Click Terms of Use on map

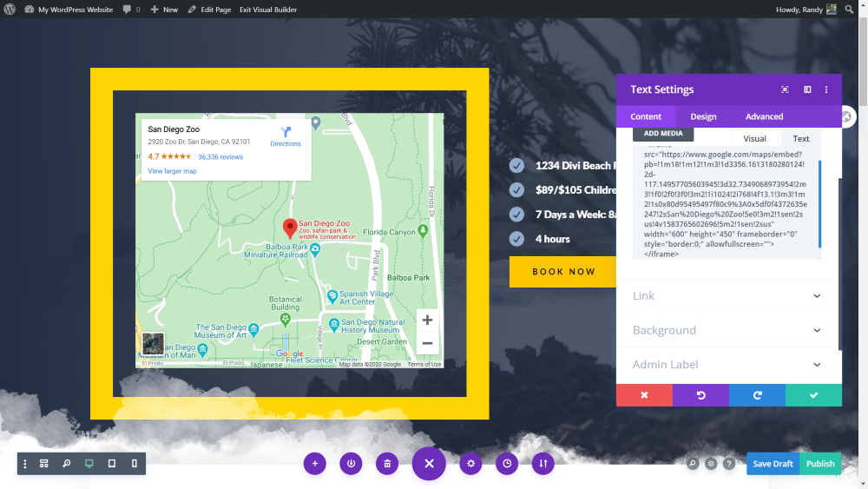click(x=424, y=365)
